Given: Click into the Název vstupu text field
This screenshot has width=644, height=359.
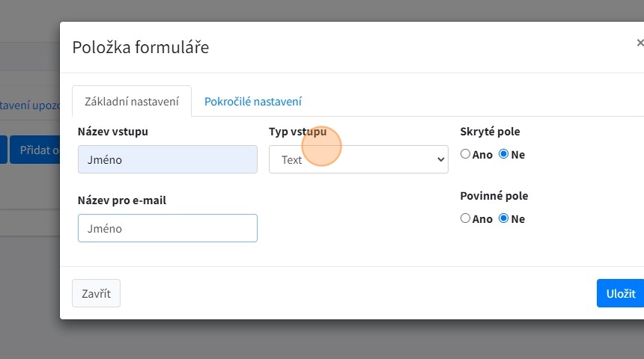Looking at the screenshot, I should click(167, 159).
